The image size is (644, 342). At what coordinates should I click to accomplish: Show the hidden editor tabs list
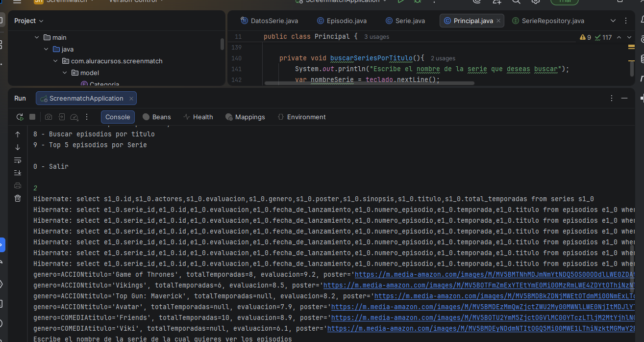pyautogui.click(x=613, y=21)
